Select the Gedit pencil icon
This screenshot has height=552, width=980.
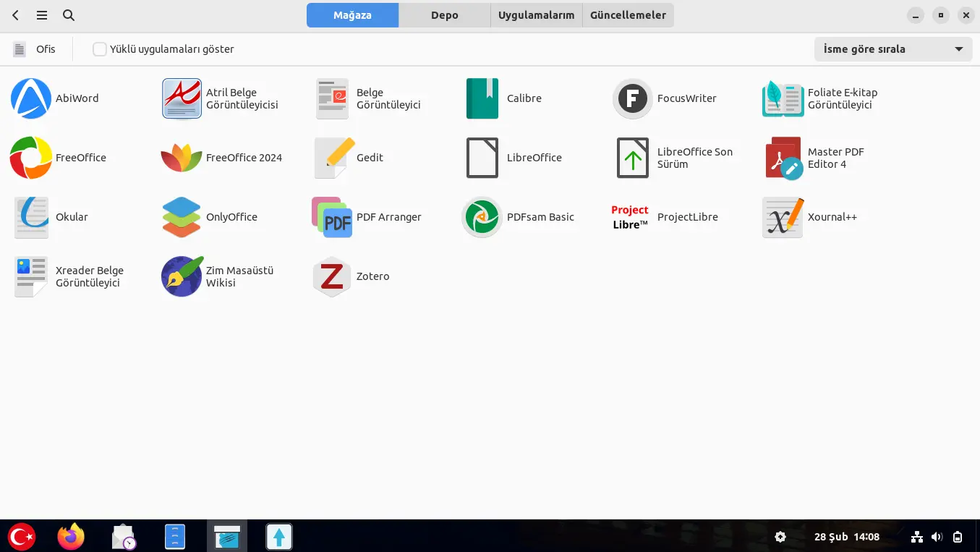click(335, 158)
